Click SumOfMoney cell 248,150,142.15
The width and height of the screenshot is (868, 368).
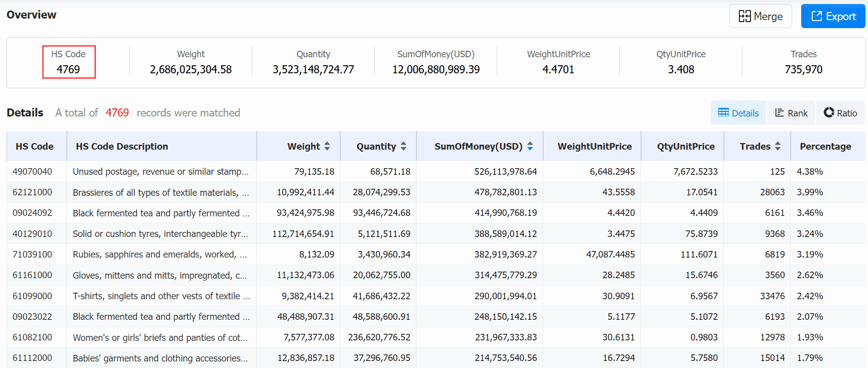click(x=506, y=317)
